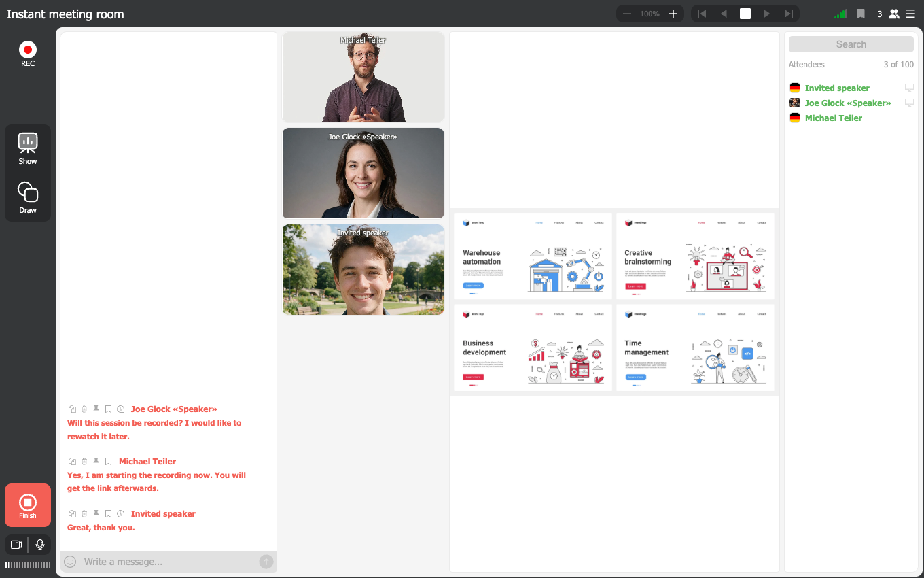Copy Michael Teiler's chat message
The width and height of the screenshot is (924, 578).
(72, 461)
